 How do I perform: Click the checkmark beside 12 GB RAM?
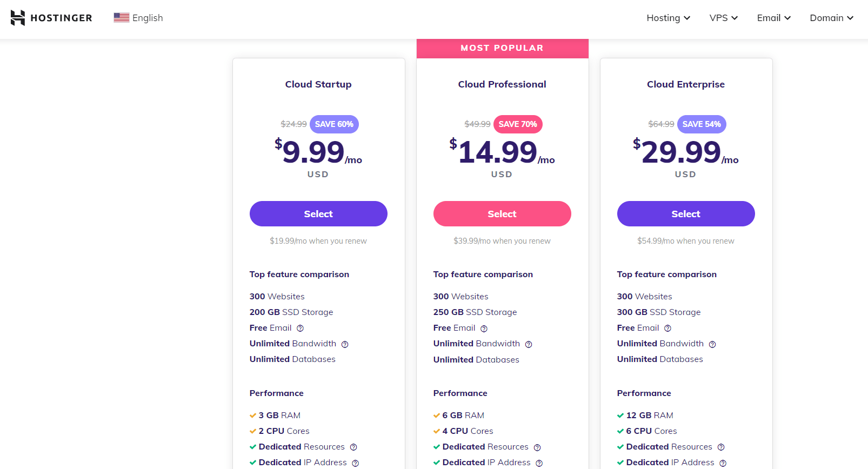620,416
